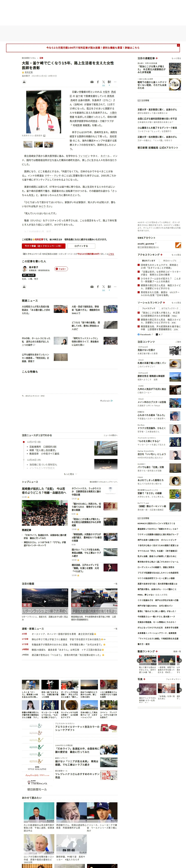Share by mail icon below the article
186x868 pixels.
tap(92, 287)
